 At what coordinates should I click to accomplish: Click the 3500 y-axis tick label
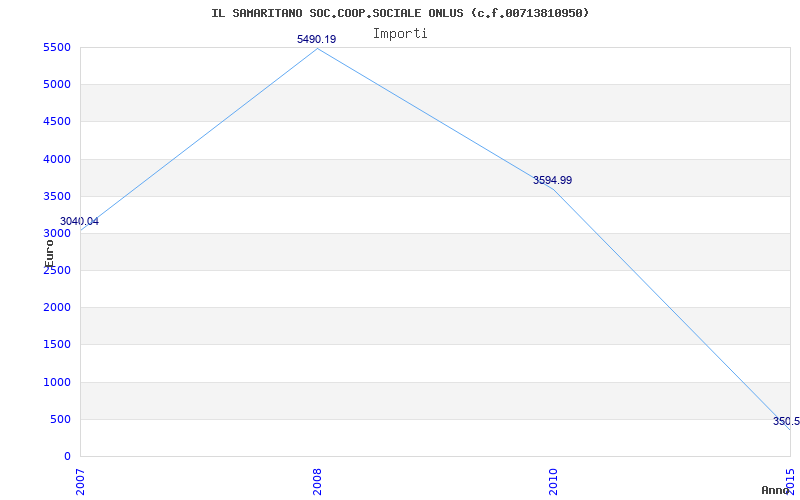(x=57, y=196)
